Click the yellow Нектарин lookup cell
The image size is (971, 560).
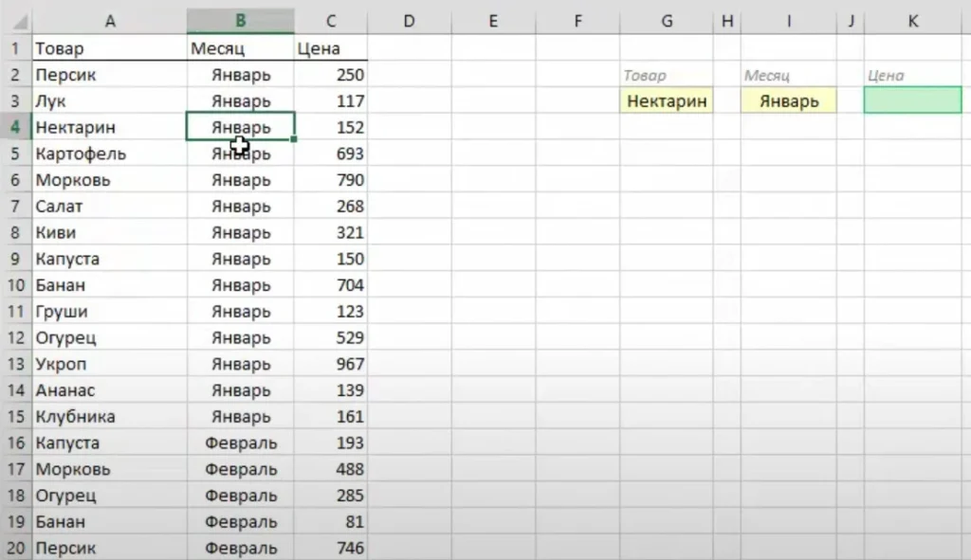tap(667, 100)
